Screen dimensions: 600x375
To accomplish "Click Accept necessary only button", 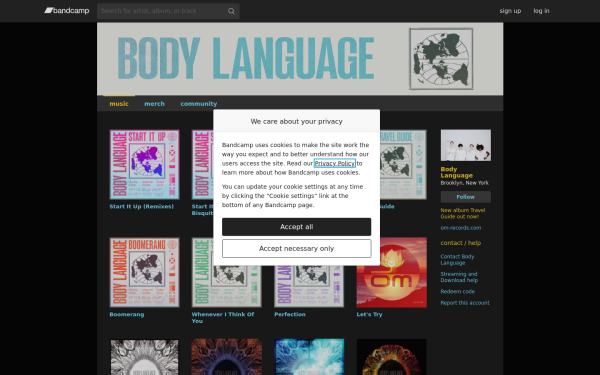I will click(297, 248).
